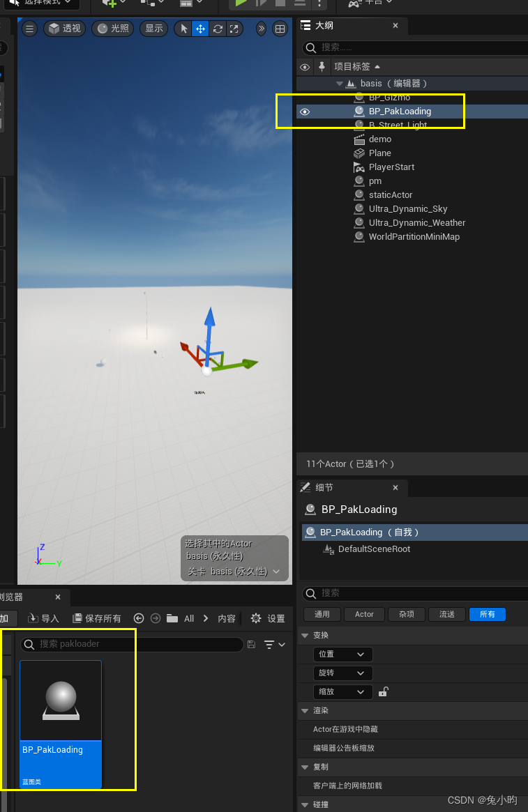Click the green Play button
This screenshot has height=812, width=528.
(x=241, y=3)
